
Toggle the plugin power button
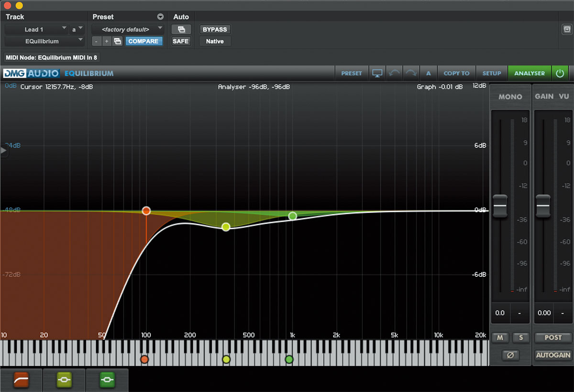(560, 74)
